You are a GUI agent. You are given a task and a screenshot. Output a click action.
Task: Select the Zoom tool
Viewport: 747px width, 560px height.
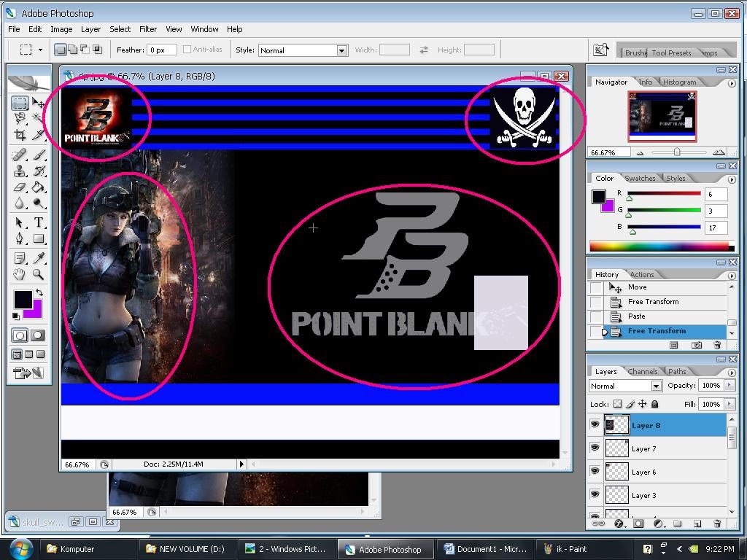point(38,274)
